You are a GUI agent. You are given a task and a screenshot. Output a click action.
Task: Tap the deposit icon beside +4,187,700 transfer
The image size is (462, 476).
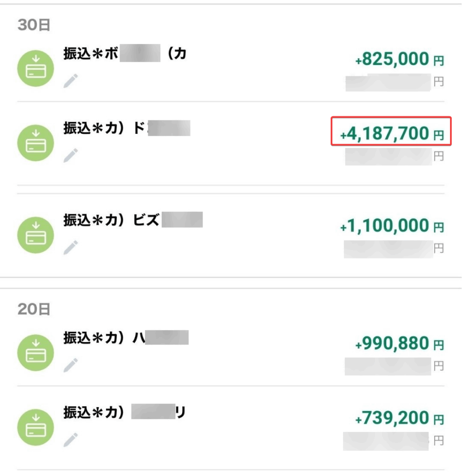coord(35,143)
